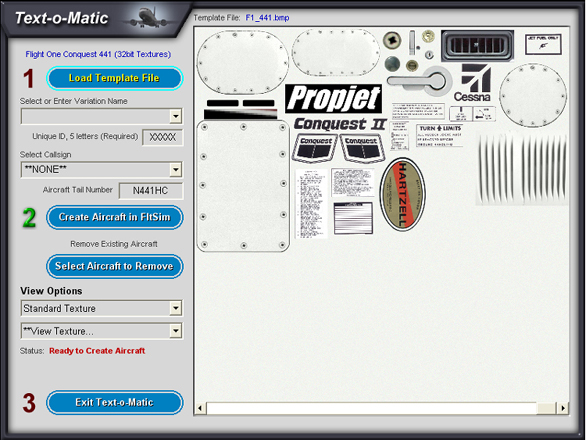The height and width of the screenshot is (440, 586).
Task: Click the right Conquest shield badge
Action: point(362,148)
